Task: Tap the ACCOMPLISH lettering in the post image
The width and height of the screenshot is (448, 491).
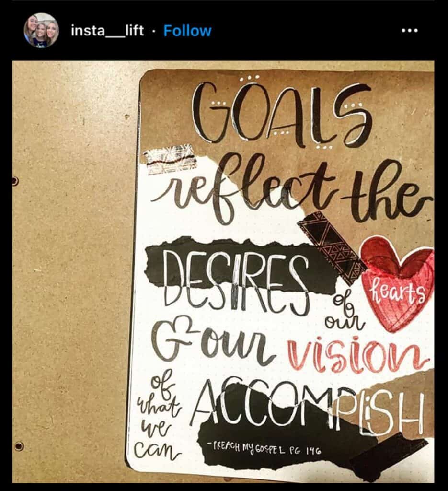Action: pos(308,408)
